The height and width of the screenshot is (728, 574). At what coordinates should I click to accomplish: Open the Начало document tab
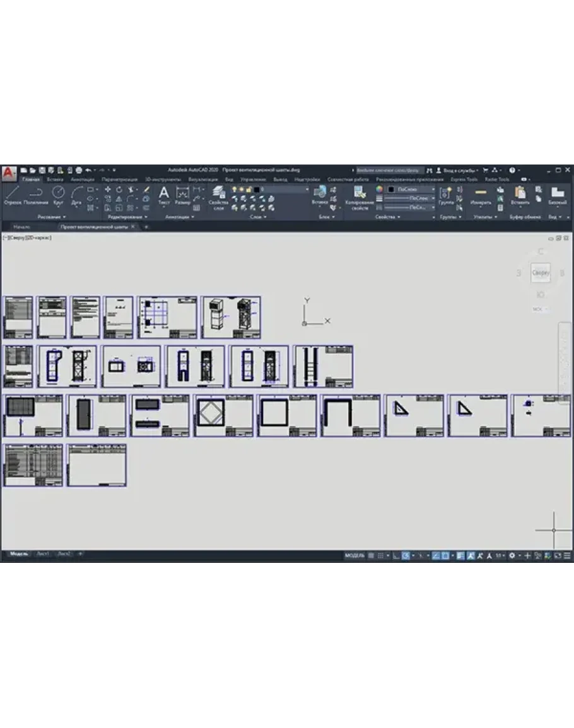coord(21,226)
